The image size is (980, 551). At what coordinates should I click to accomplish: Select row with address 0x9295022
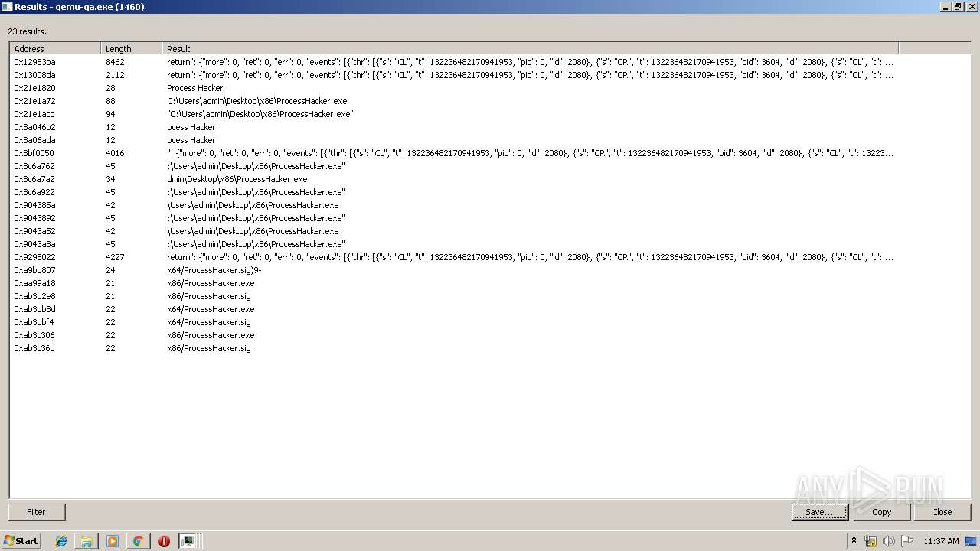tap(454, 257)
